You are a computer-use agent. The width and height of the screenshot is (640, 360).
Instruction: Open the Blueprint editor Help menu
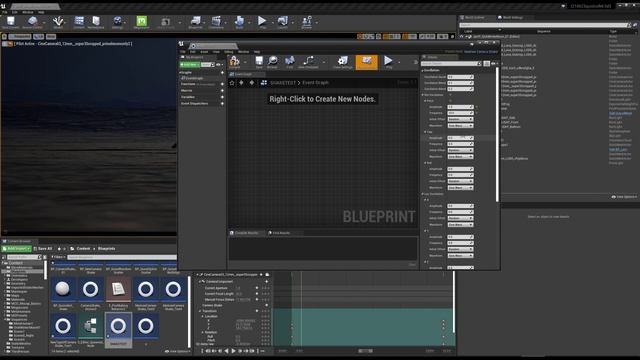pos(257,52)
